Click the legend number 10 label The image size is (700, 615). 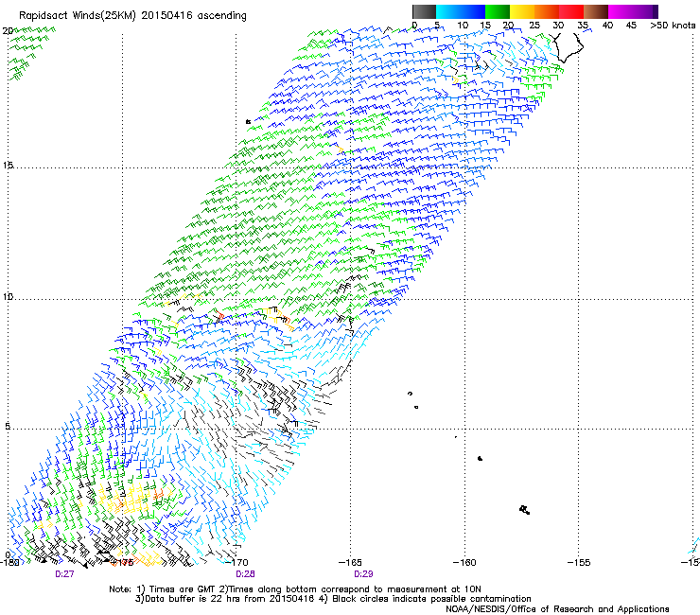[x=463, y=26]
